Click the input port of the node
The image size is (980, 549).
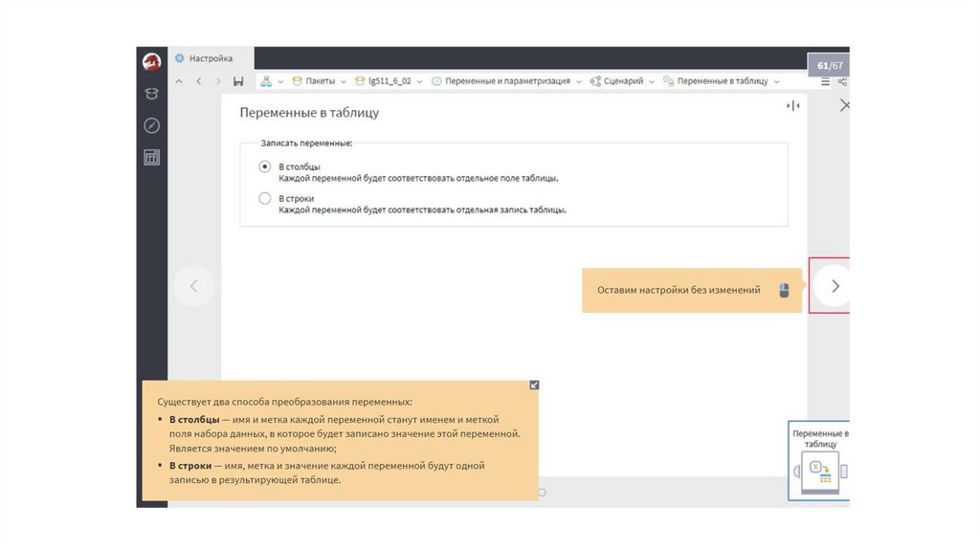[x=797, y=472]
